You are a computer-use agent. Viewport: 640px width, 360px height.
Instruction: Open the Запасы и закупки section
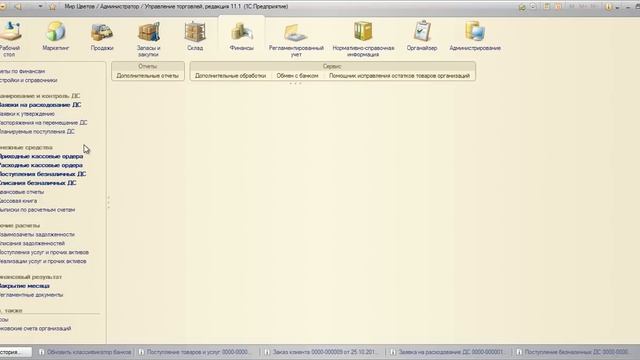[x=148, y=39]
